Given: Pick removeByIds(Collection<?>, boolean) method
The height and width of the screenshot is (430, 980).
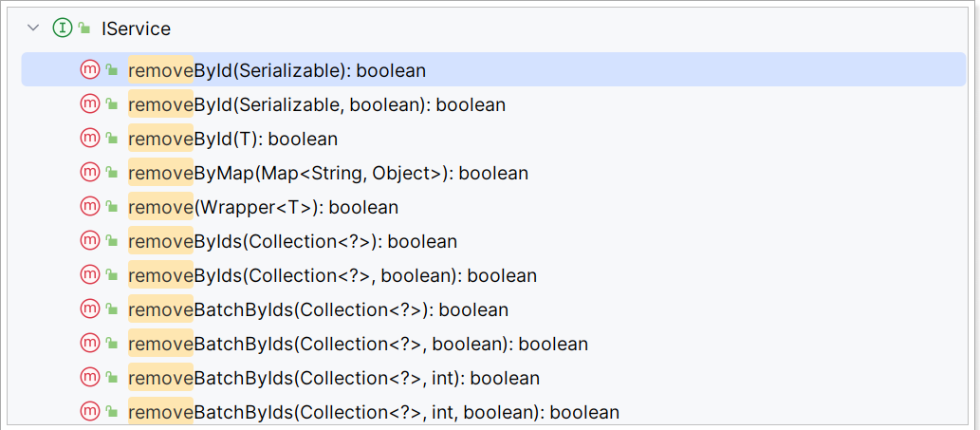Looking at the screenshot, I should click(332, 275).
